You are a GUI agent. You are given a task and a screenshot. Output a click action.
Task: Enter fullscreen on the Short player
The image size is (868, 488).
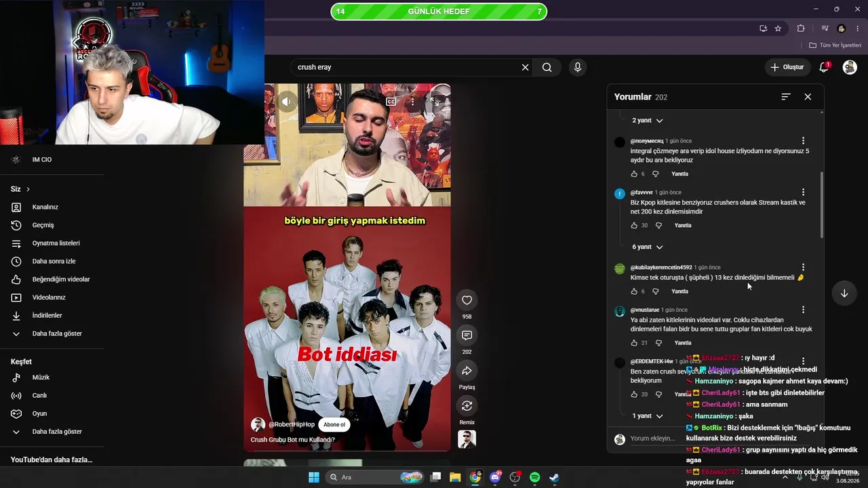(434, 102)
